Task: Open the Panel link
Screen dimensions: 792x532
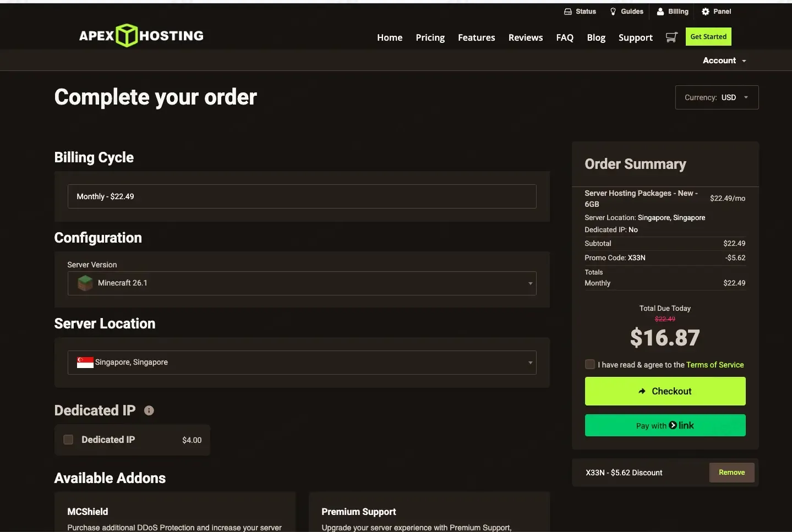Action: tap(722, 12)
